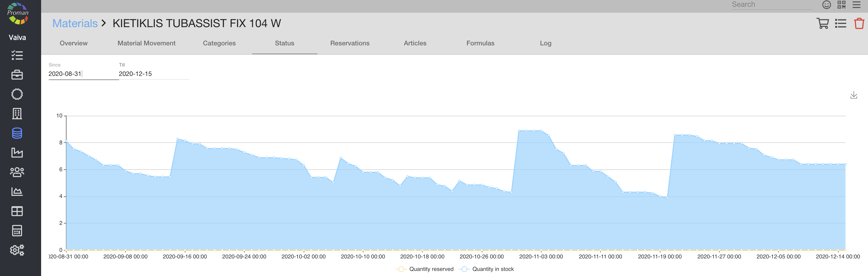Click the shopping cart icon
This screenshot has width=868, height=276.
822,24
